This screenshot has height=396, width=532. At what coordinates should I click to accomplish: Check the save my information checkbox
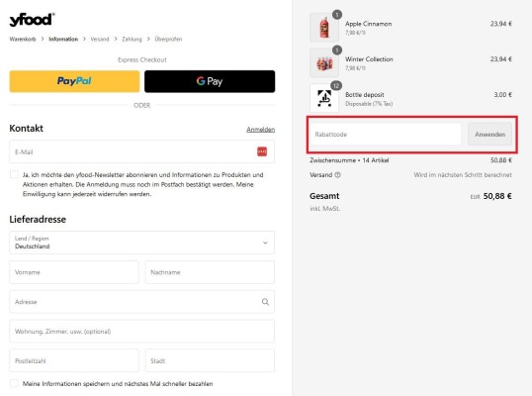click(x=14, y=383)
